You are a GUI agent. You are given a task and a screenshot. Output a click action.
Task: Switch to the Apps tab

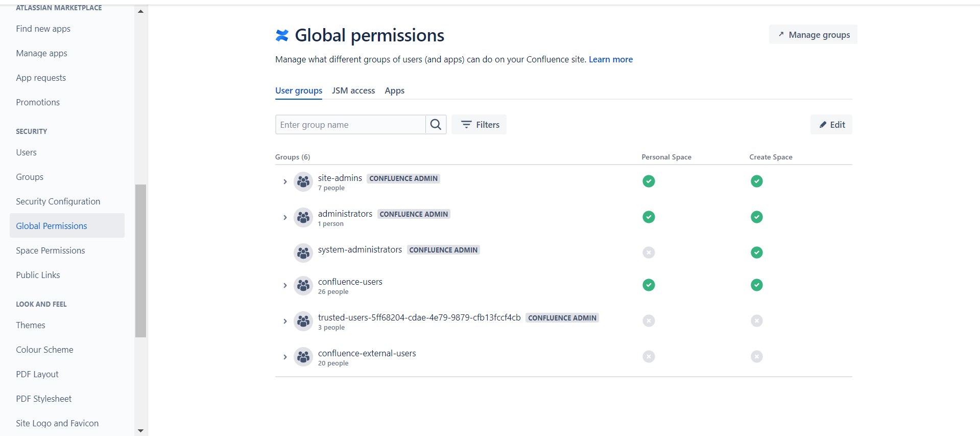(395, 90)
